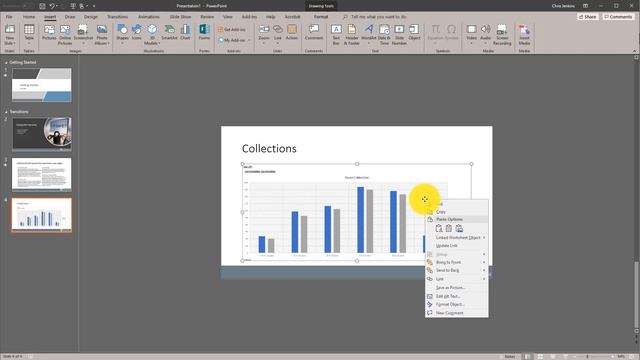Expand the Send to Back submenu
This screenshot has height=360, width=640.
456,270
